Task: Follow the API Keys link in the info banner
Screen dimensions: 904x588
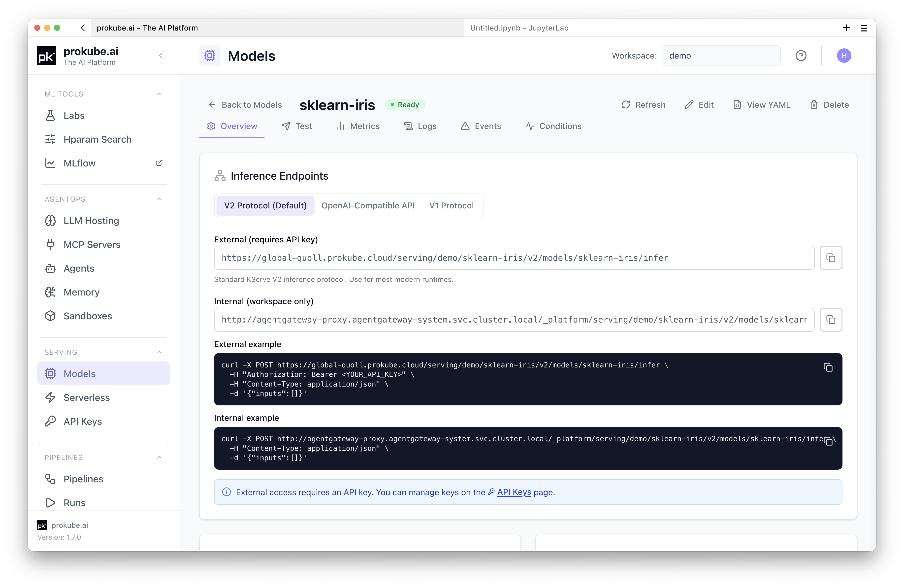Action: tap(514, 492)
